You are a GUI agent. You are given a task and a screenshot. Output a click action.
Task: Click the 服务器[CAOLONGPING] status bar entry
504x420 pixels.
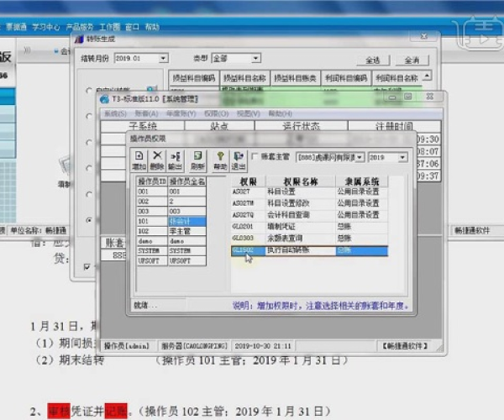[195, 346]
